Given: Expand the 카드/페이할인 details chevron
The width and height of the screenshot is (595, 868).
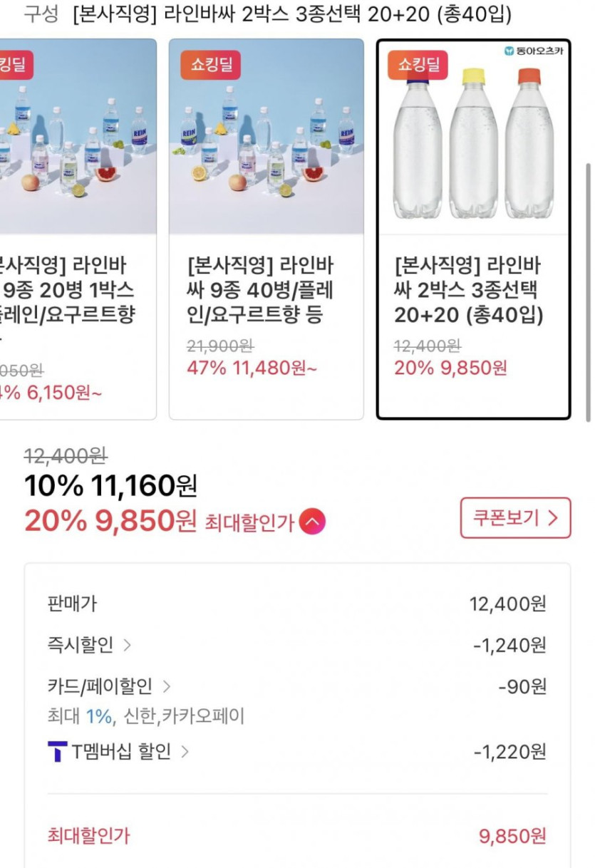Looking at the screenshot, I should tap(167, 687).
